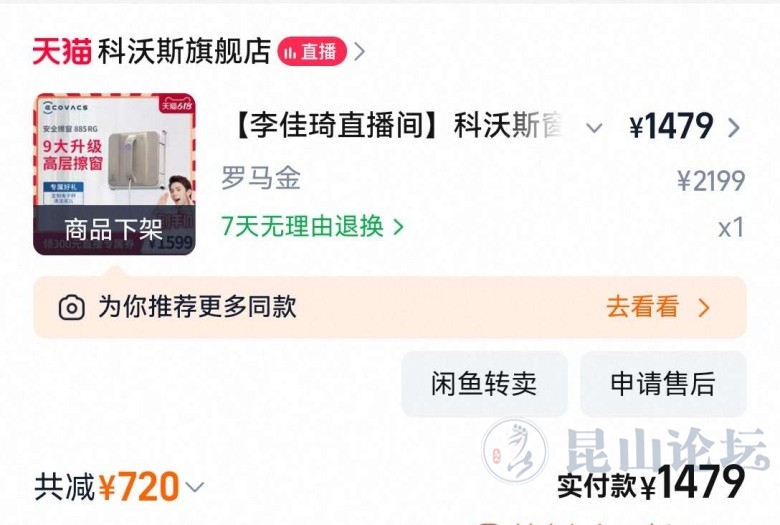
Task: Click the camera icon for similar items
Action: pos(72,308)
